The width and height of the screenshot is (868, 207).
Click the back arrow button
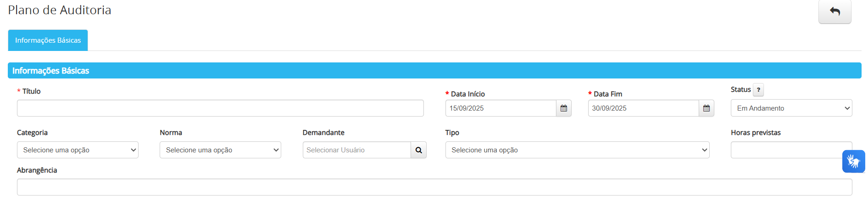tap(835, 11)
